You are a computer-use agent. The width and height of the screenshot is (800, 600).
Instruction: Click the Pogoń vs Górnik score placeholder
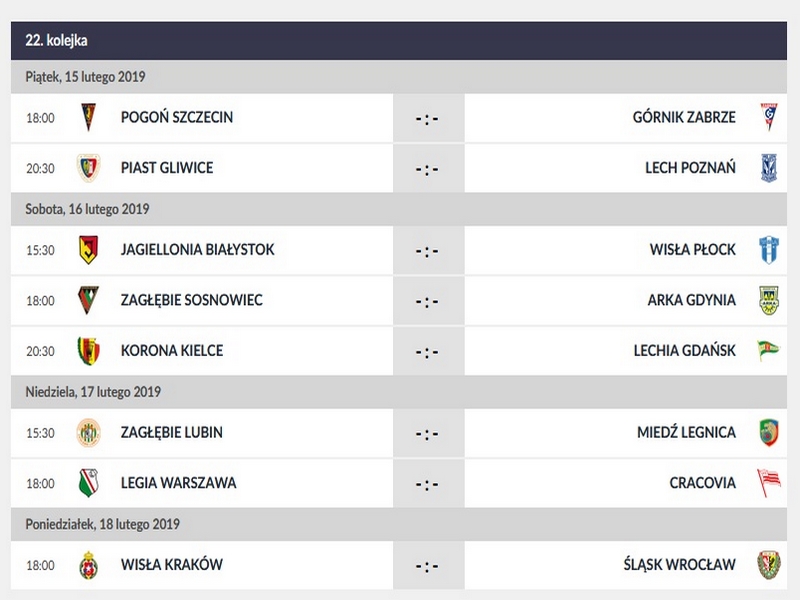[x=428, y=118]
